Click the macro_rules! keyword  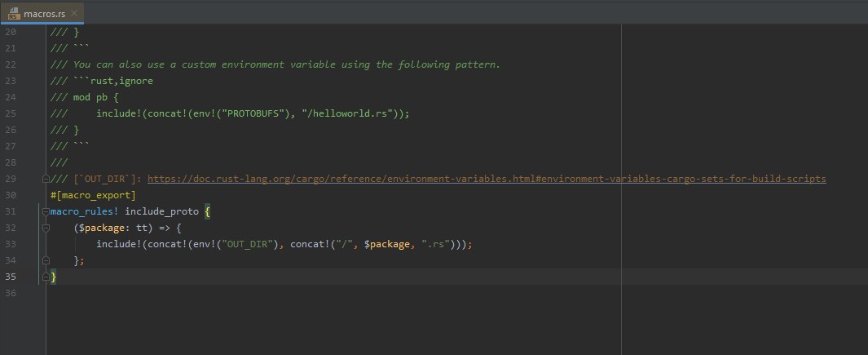point(84,211)
